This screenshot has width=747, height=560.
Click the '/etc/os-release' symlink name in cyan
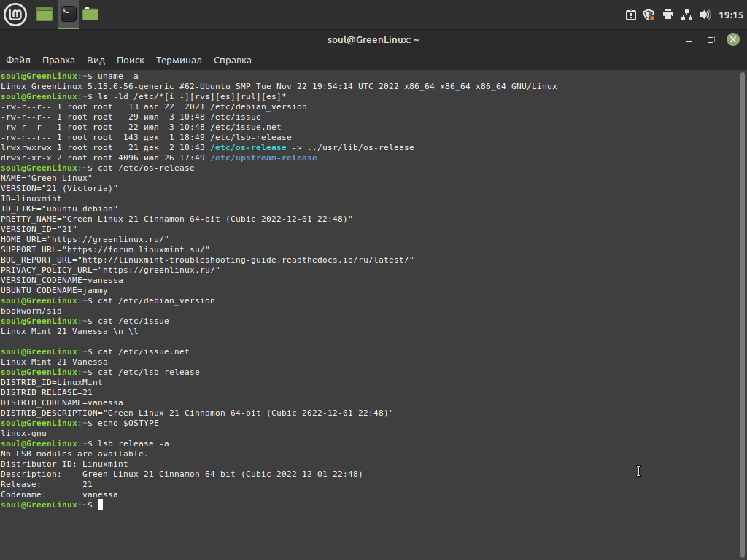[x=248, y=147]
